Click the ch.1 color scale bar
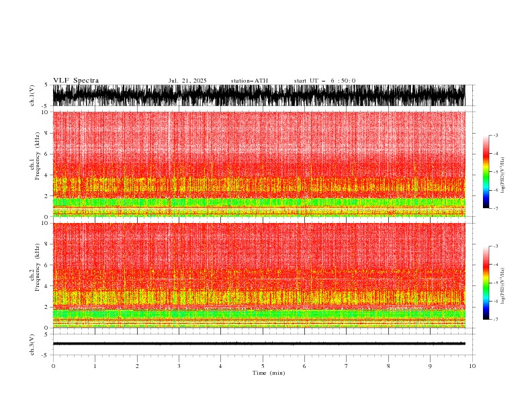532x411 pixels. click(x=486, y=172)
